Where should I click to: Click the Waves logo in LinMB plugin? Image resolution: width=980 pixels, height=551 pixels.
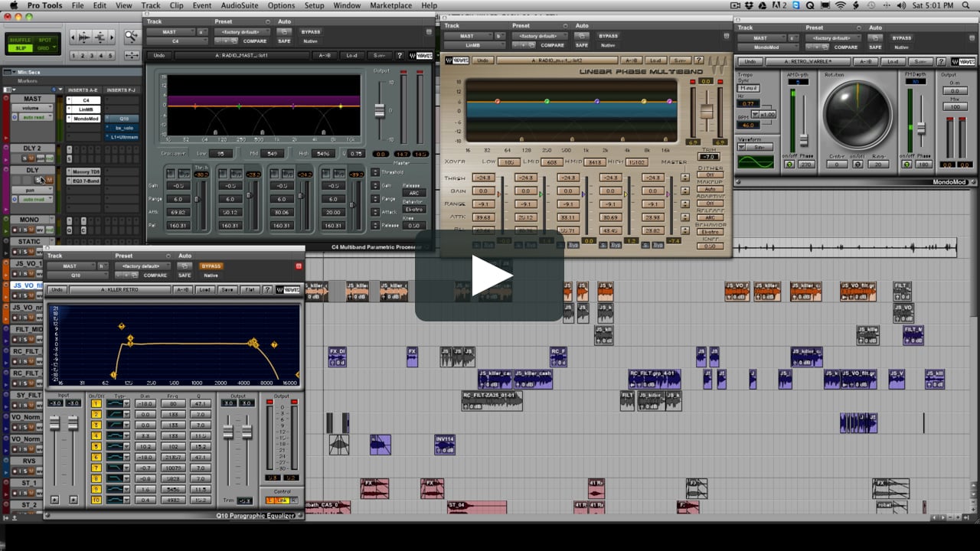point(456,60)
